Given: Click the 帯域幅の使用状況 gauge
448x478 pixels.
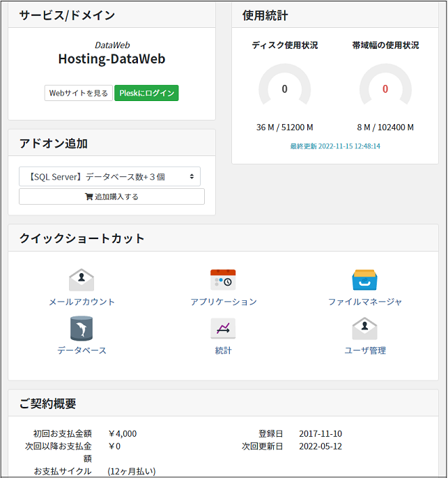Looking at the screenshot, I should (385, 85).
